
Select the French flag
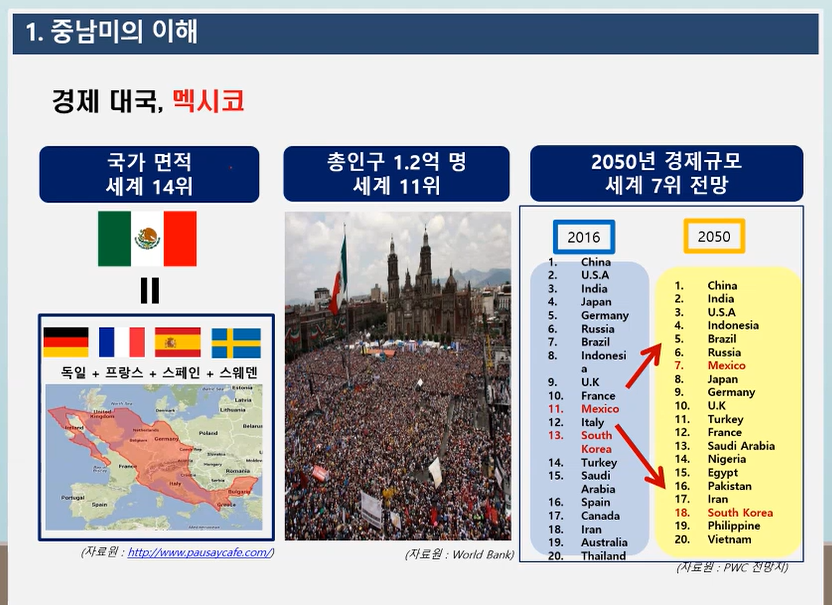pos(122,342)
